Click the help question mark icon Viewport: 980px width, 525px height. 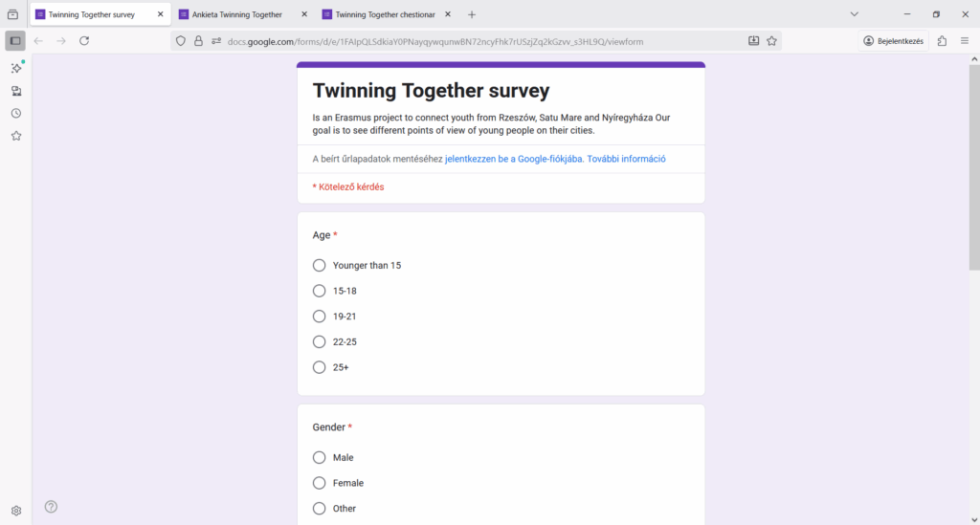52,507
